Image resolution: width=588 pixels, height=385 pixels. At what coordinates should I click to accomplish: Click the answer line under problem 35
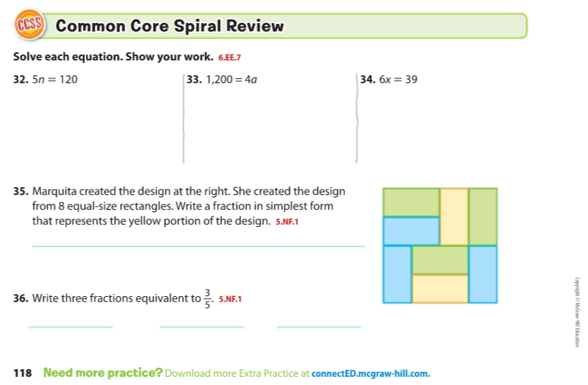coord(197,245)
